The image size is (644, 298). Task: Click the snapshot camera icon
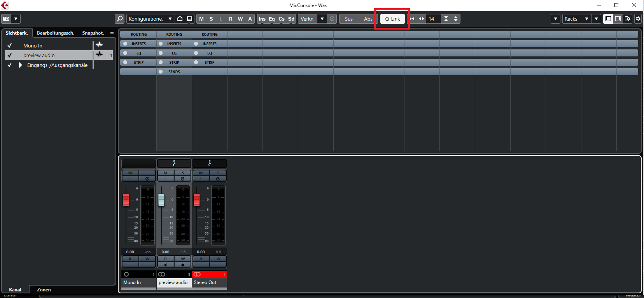point(7,19)
